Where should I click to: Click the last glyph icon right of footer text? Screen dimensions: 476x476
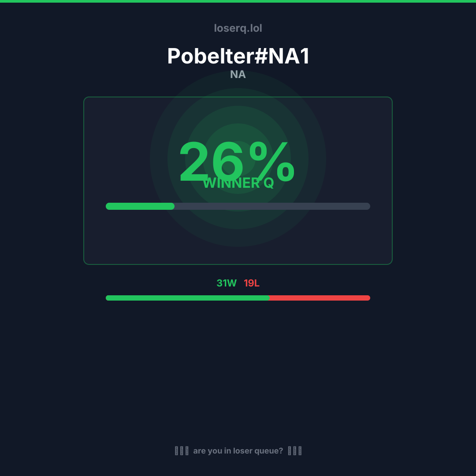(300, 451)
